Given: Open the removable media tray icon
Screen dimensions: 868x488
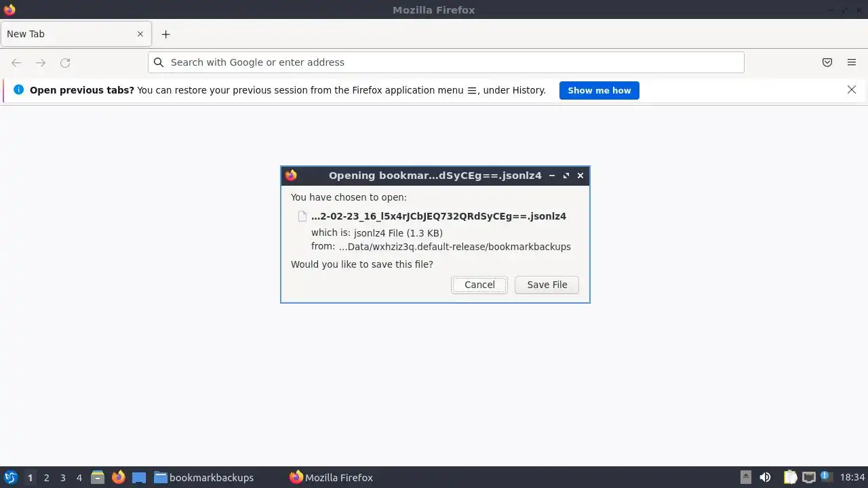Looking at the screenshot, I should 746,478.
